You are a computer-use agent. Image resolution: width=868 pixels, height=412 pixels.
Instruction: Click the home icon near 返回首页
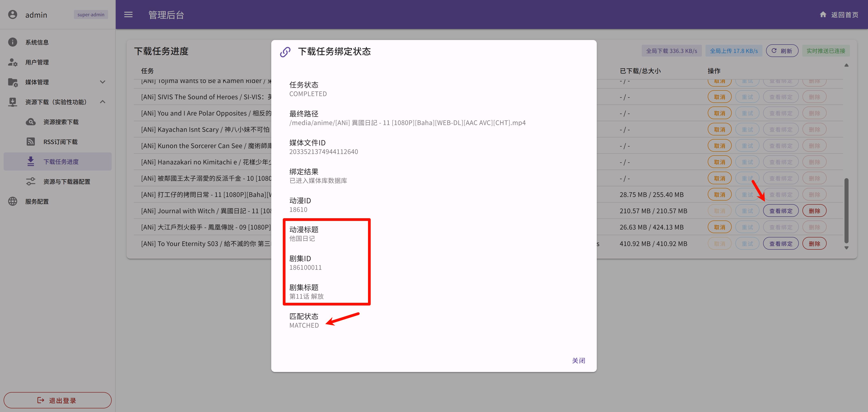(x=823, y=14)
